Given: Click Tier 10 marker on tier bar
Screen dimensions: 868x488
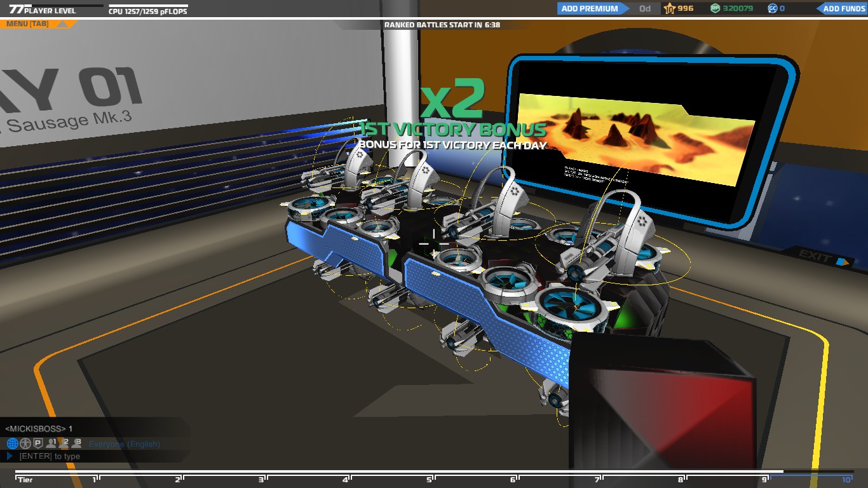Looking at the screenshot, I should [846, 480].
